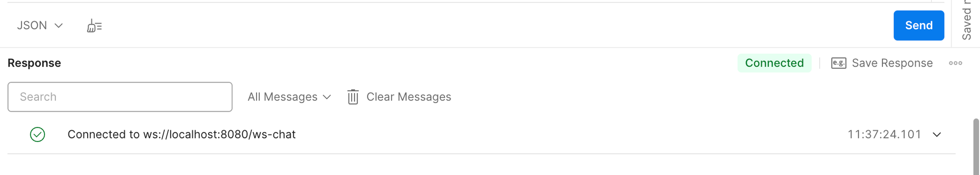Open the vertical Saved messages side tab
The image size is (980, 175).
pos(966,20)
